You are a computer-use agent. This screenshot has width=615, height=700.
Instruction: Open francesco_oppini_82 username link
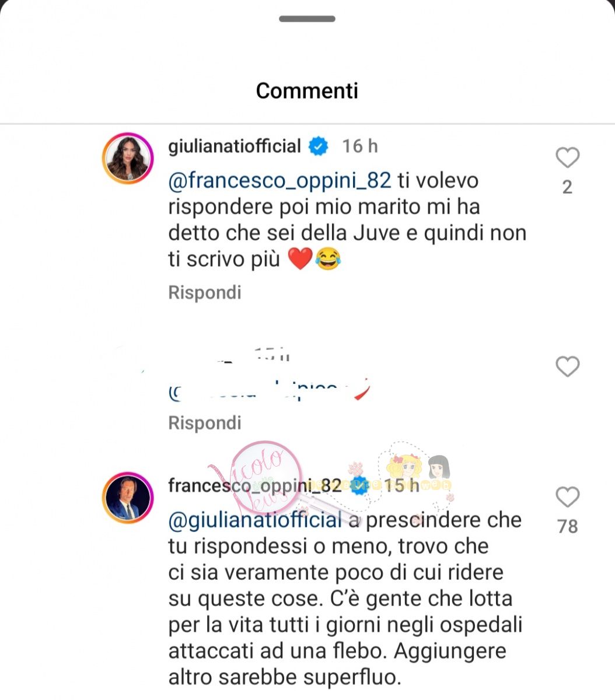(255, 485)
